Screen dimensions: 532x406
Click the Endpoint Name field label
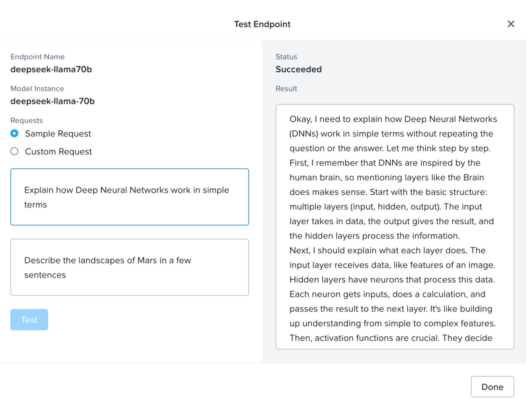click(37, 57)
